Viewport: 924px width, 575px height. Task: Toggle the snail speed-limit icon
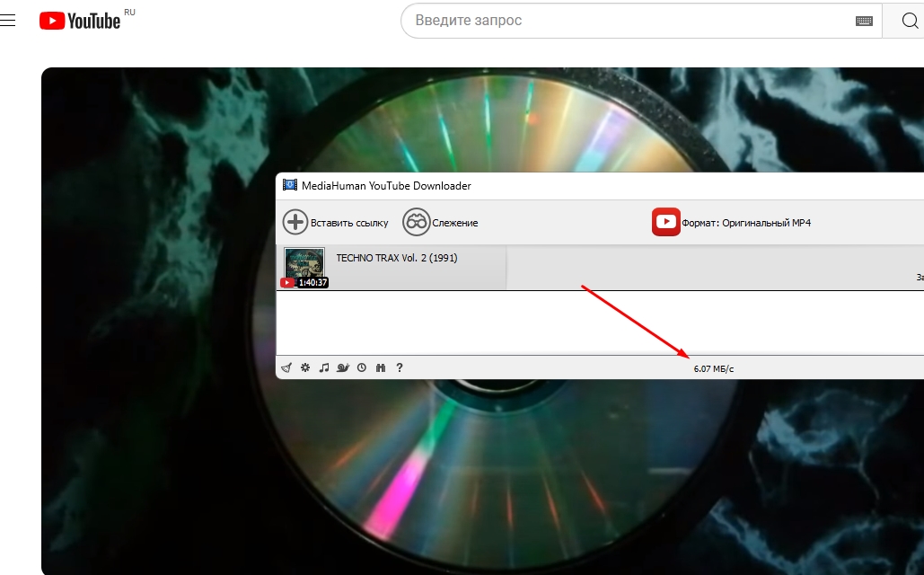pos(343,367)
